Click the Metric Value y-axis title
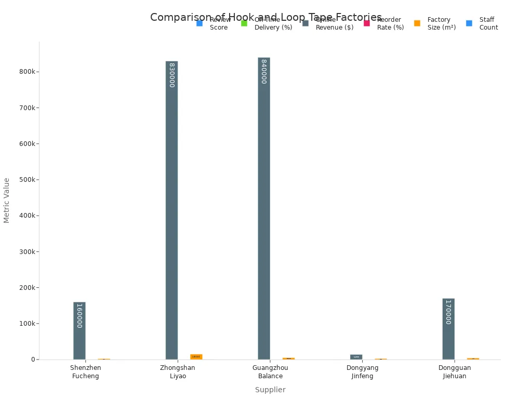This screenshot has height=399, width=532. [x=7, y=200]
